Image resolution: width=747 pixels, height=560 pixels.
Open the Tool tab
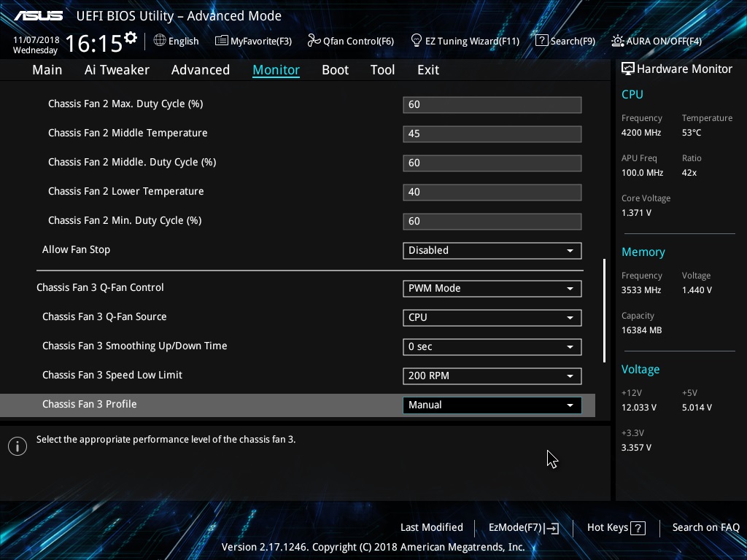pos(382,70)
